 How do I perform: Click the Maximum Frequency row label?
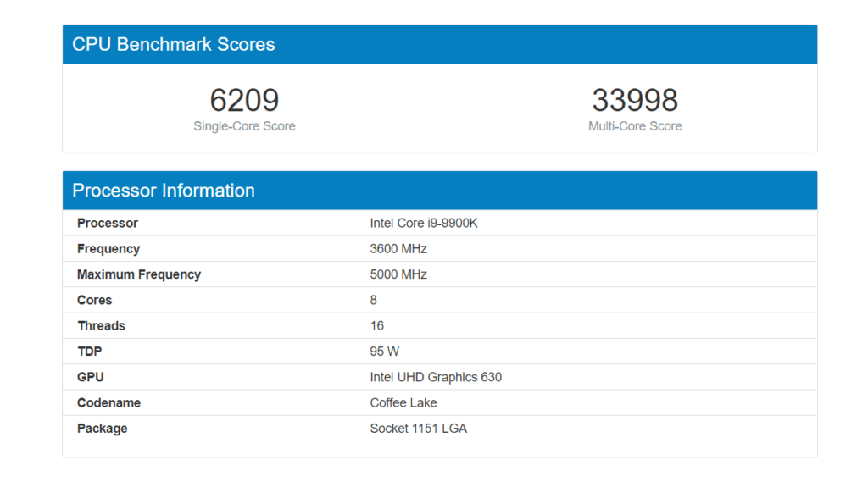click(x=139, y=274)
